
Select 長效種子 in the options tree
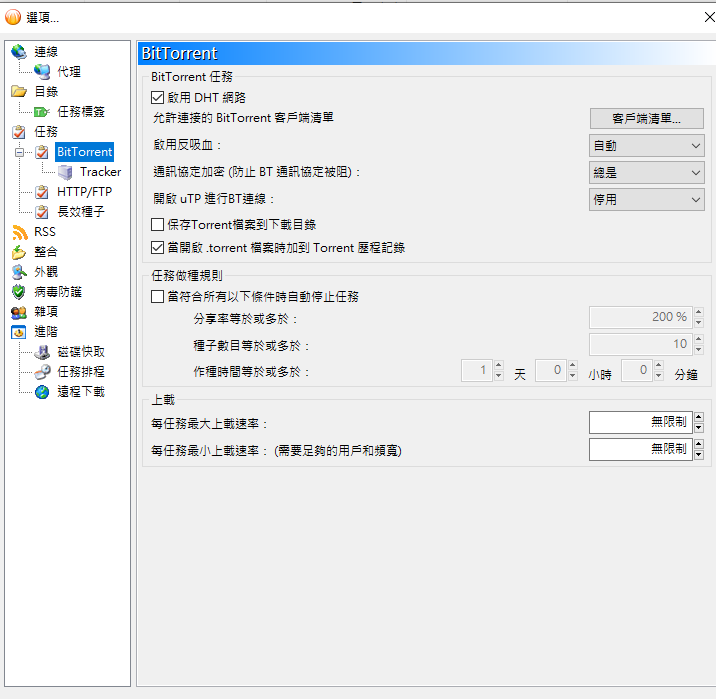(81, 212)
